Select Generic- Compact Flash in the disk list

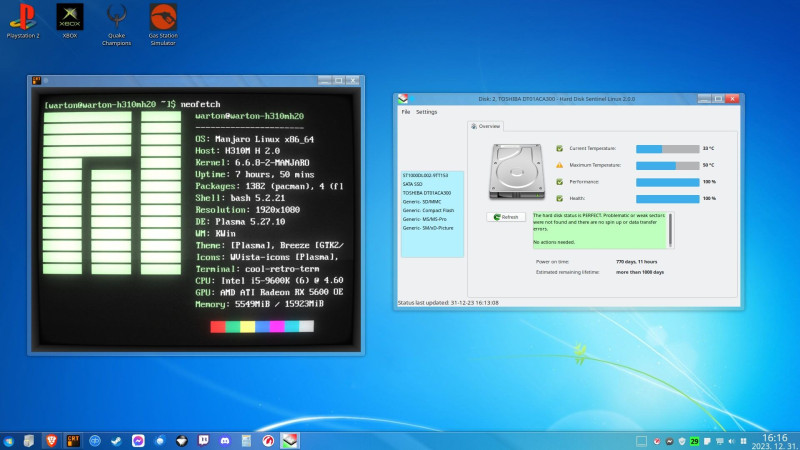pos(428,210)
